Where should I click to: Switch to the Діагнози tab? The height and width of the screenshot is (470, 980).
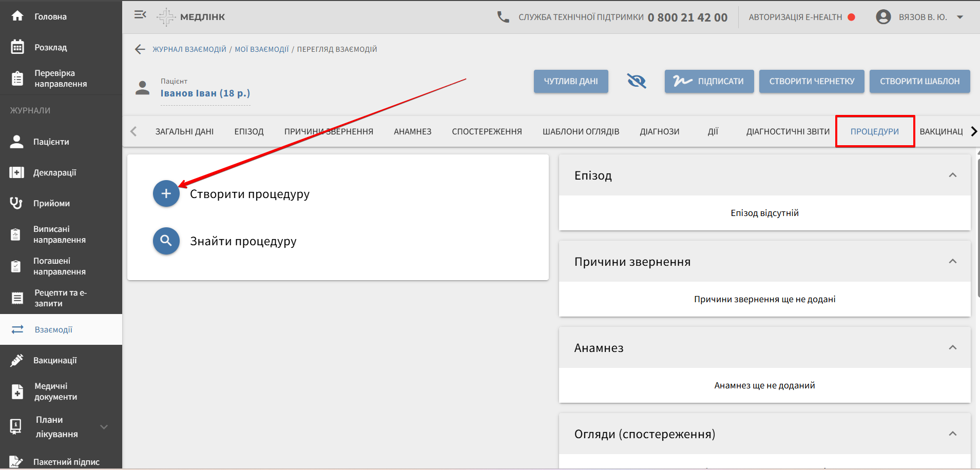coord(659,131)
